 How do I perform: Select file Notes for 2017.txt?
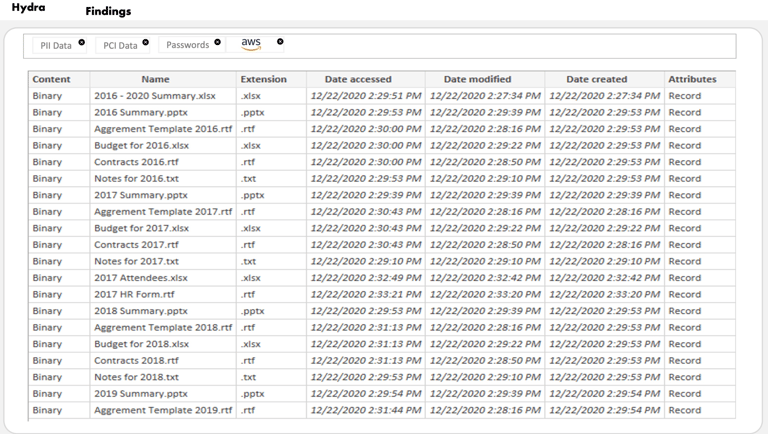click(136, 262)
